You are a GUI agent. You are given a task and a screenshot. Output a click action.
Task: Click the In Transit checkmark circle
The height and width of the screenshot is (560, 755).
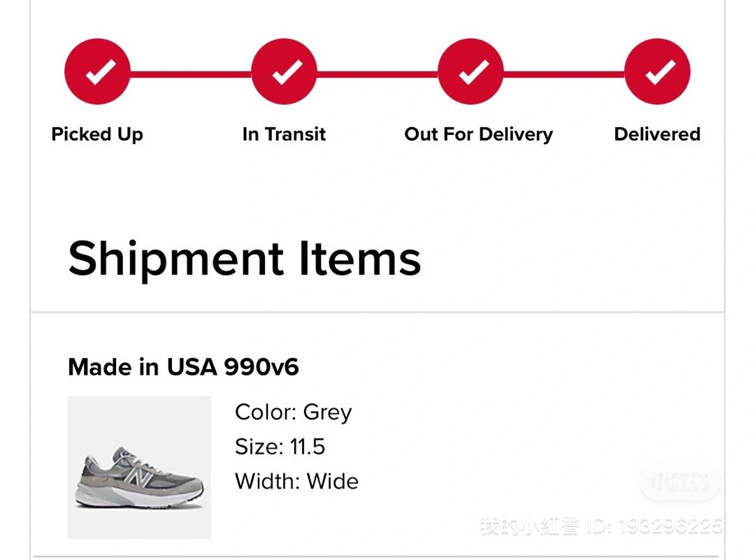click(x=284, y=71)
